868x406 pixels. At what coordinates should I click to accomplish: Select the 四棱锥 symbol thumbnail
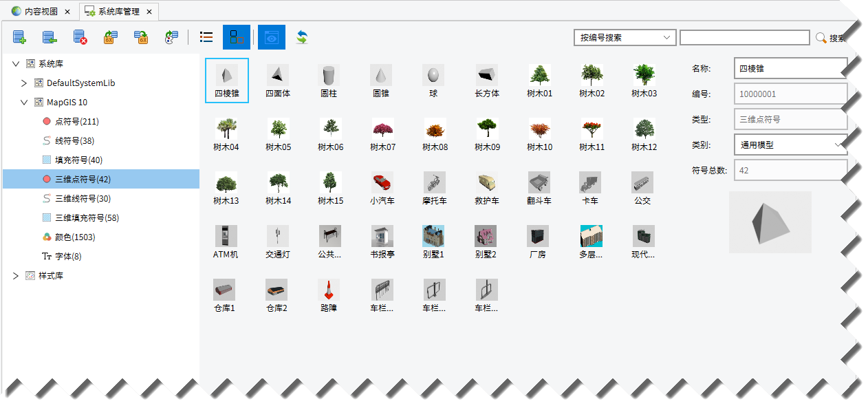pyautogui.click(x=226, y=81)
